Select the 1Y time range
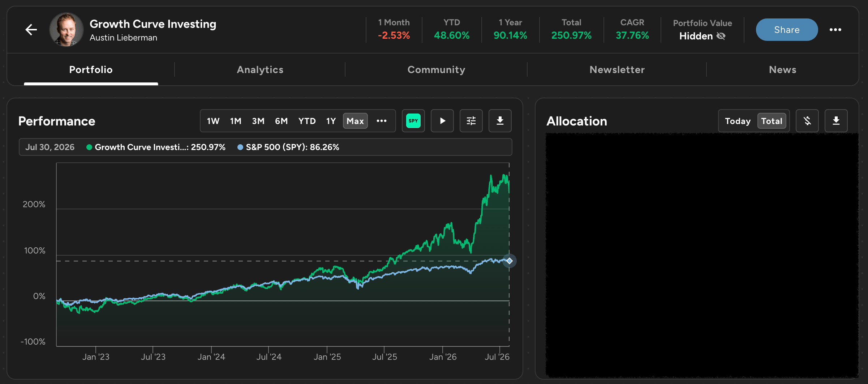 click(x=331, y=121)
